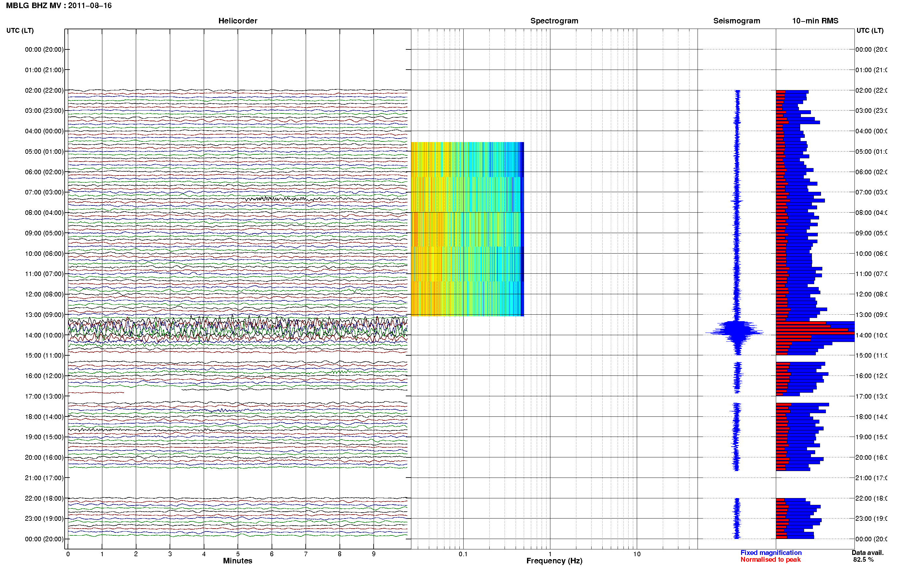The height and width of the screenshot is (578, 924).
Task: Click the '22:00 (18:00)' left time label
Action: (x=44, y=498)
